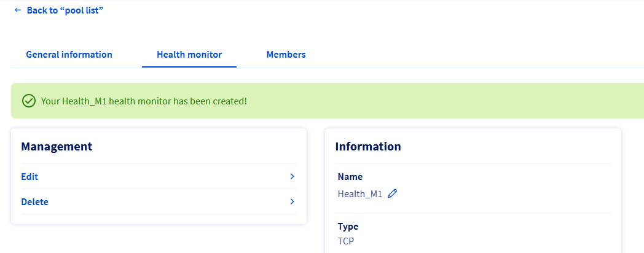644x253 pixels.
Task: Click the TCP type value
Action: tap(346, 241)
